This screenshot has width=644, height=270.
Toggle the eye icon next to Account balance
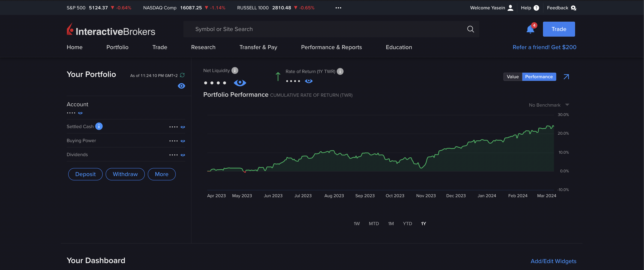[81, 112]
